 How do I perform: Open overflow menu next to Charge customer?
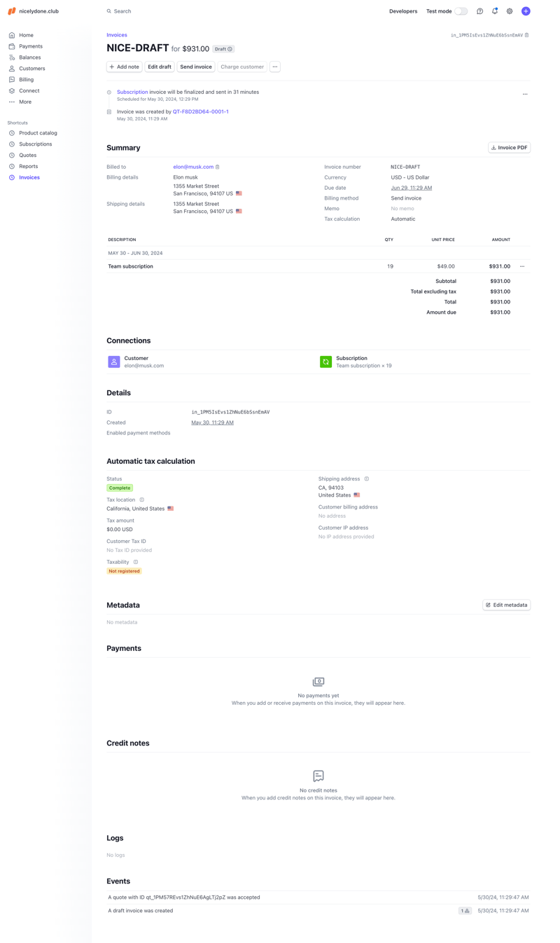click(275, 66)
